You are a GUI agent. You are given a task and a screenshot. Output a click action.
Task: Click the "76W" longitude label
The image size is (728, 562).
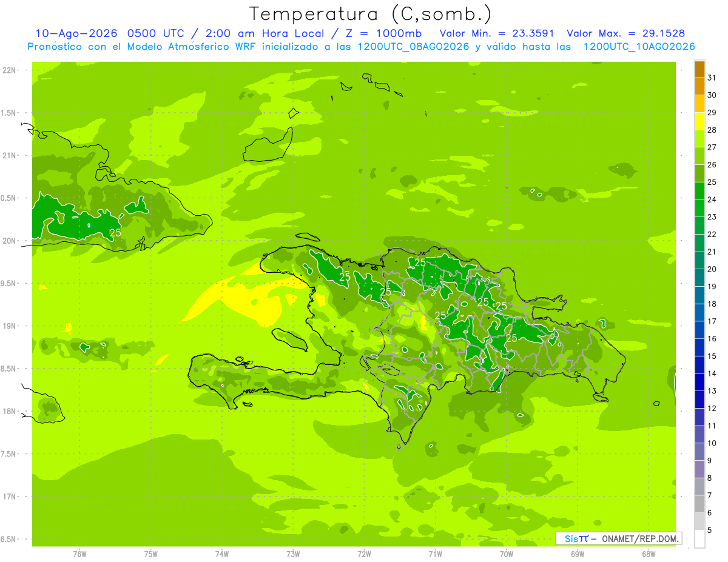click(x=79, y=554)
